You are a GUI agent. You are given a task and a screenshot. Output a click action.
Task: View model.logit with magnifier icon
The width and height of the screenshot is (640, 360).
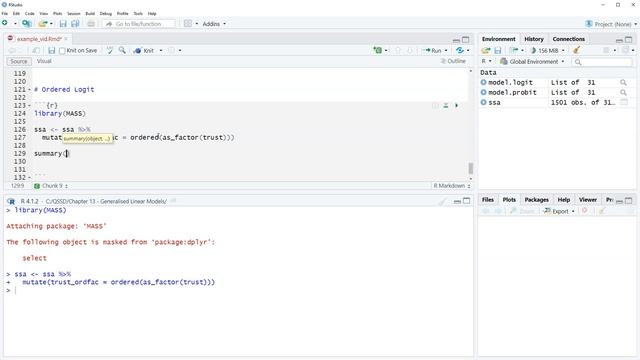(x=623, y=82)
